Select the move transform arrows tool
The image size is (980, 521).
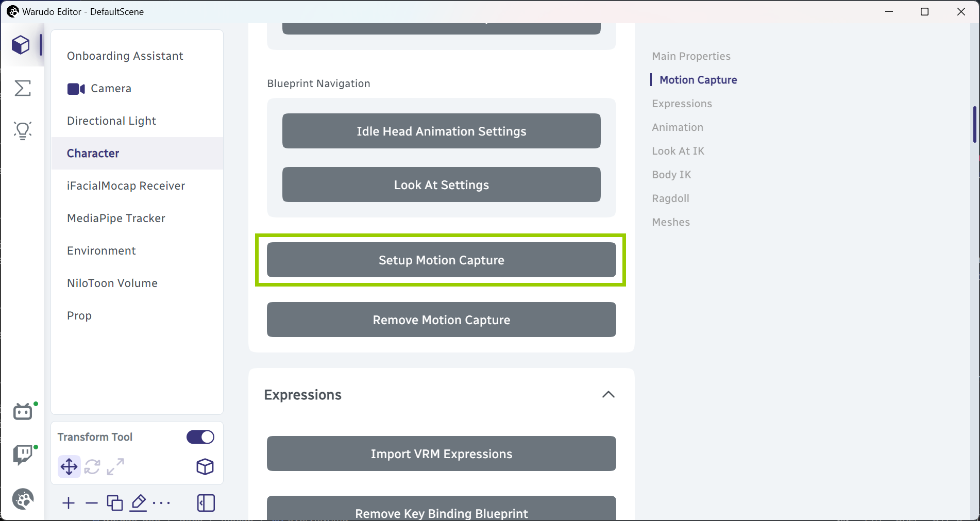click(x=69, y=467)
